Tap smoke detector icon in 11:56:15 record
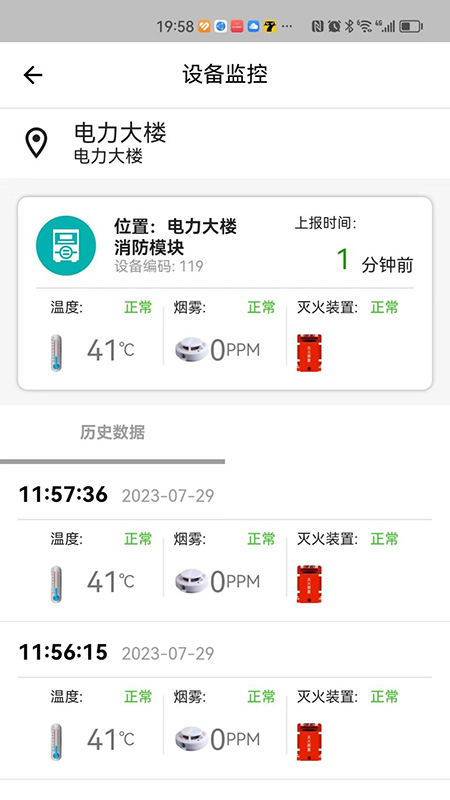This screenshot has width=450, height=800. [191, 739]
